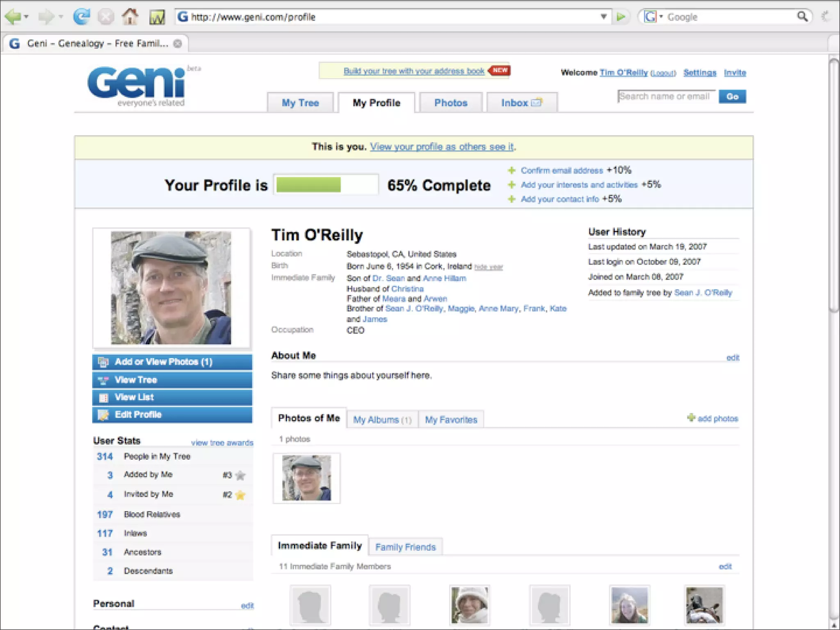The width and height of the screenshot is (840, 630).
Task: Open the My Albums tab
Action: click(x=382, y=420)
